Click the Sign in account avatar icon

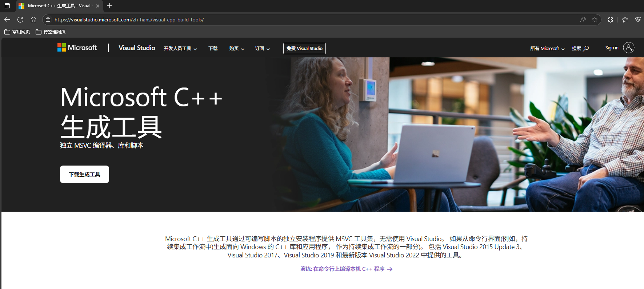point(628,48)
